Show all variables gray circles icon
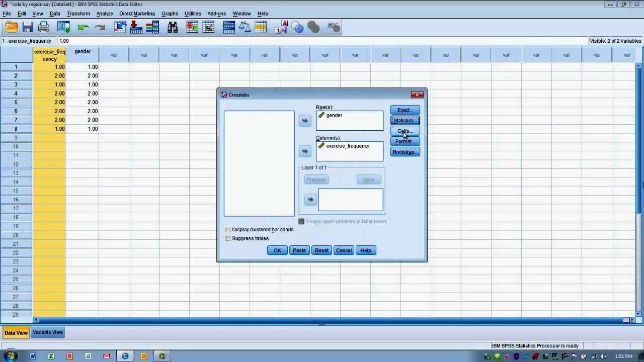Viewport: 644px width, 362px height. click(313, 28)
